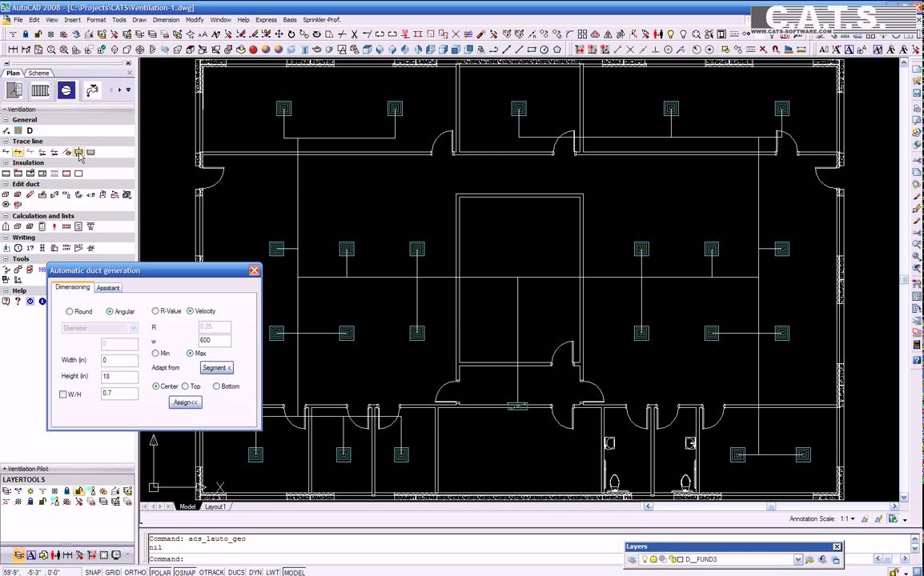924x576 pixels.
Task: Select the sanitary faucet module icon
Action: pos(92,90)
